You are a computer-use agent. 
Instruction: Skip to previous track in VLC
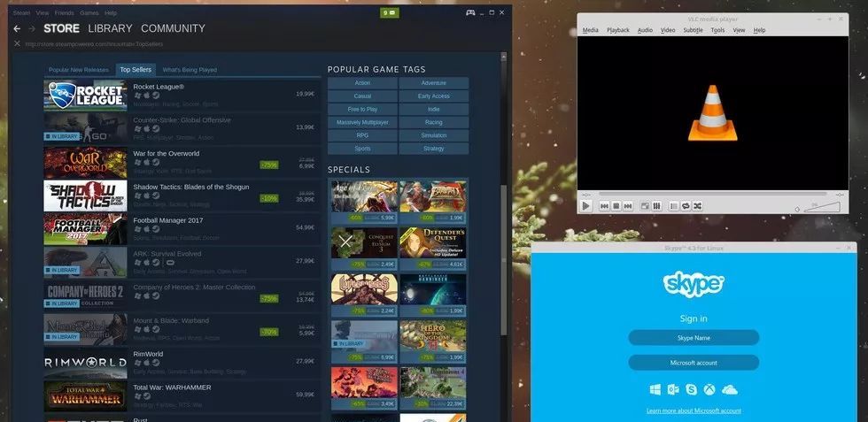coord(604,206)
